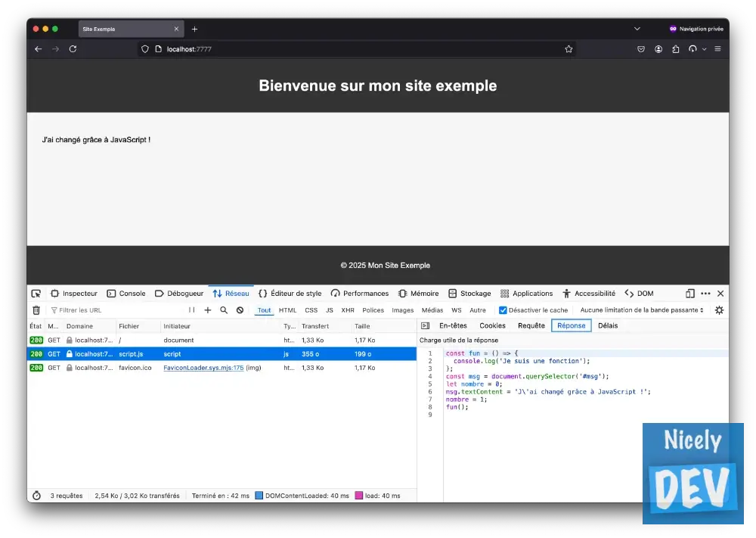Click the shield tracking protection icon

(144, 48)
